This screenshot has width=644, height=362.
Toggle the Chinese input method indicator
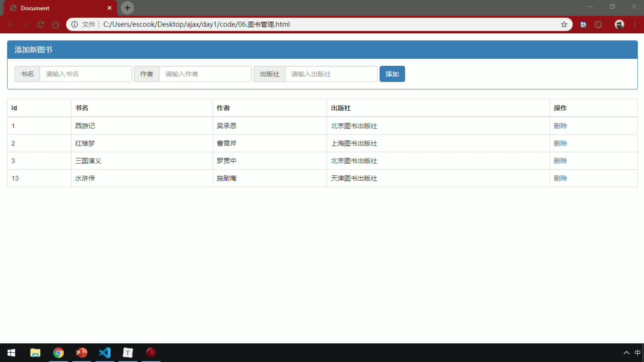point(637,353)
